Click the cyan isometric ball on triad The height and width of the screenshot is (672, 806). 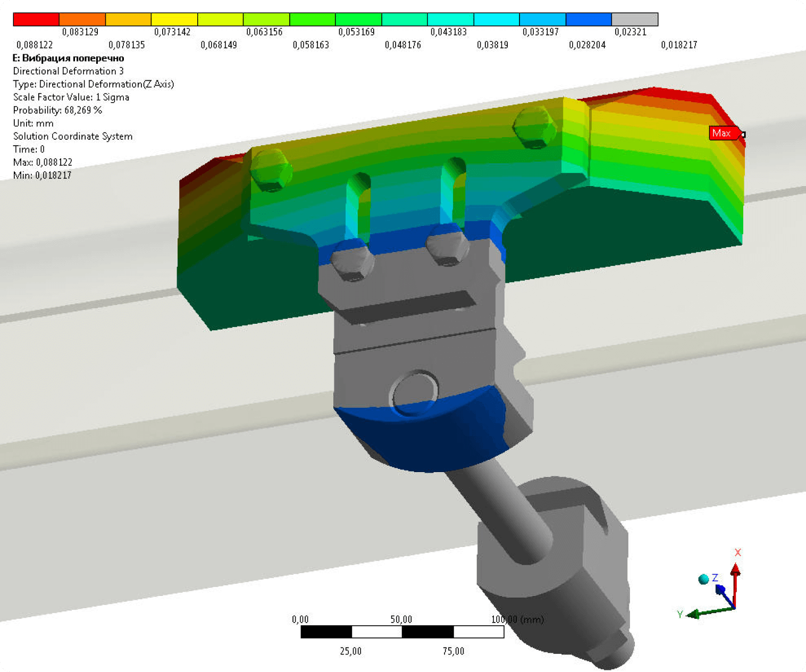703,579
